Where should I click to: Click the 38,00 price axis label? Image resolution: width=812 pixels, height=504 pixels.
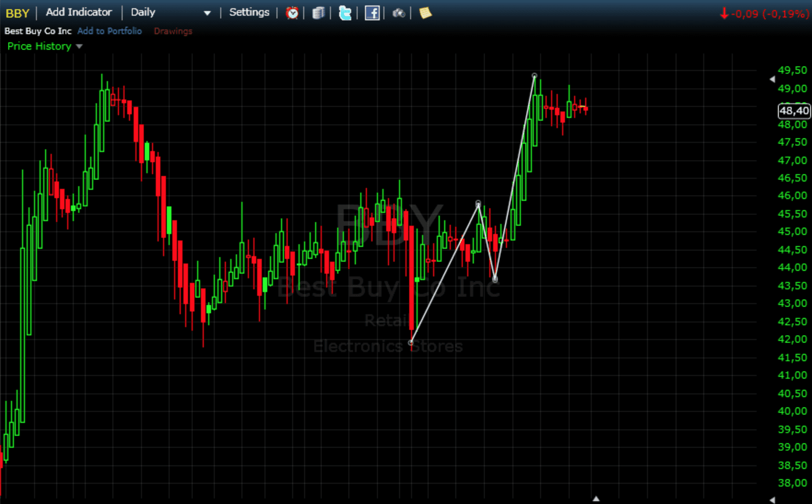(792, 483)
